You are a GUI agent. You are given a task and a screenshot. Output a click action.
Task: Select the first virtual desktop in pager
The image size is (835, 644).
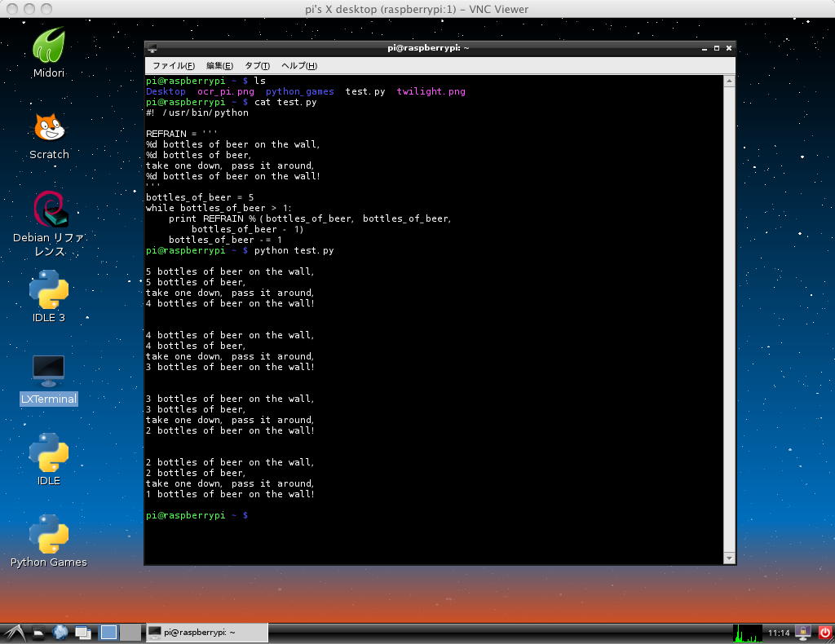[108, 632]
